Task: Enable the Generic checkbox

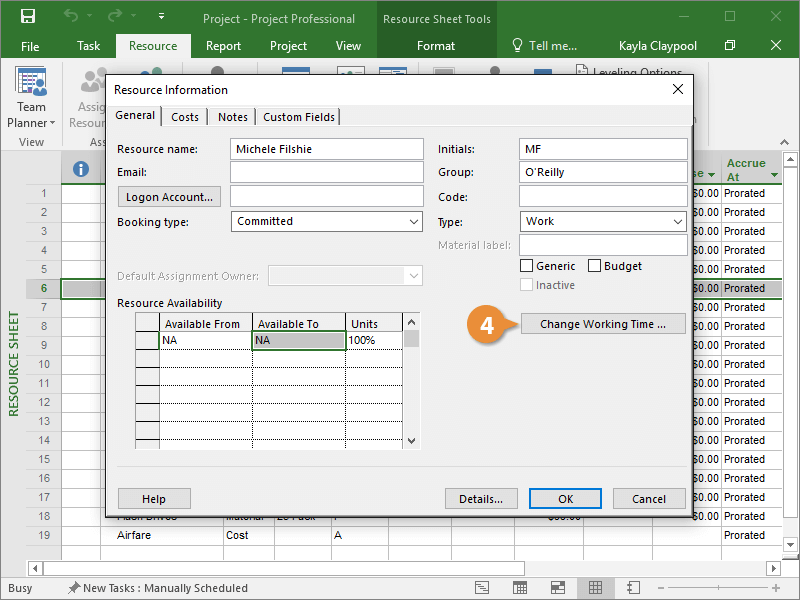Action: 527,266
